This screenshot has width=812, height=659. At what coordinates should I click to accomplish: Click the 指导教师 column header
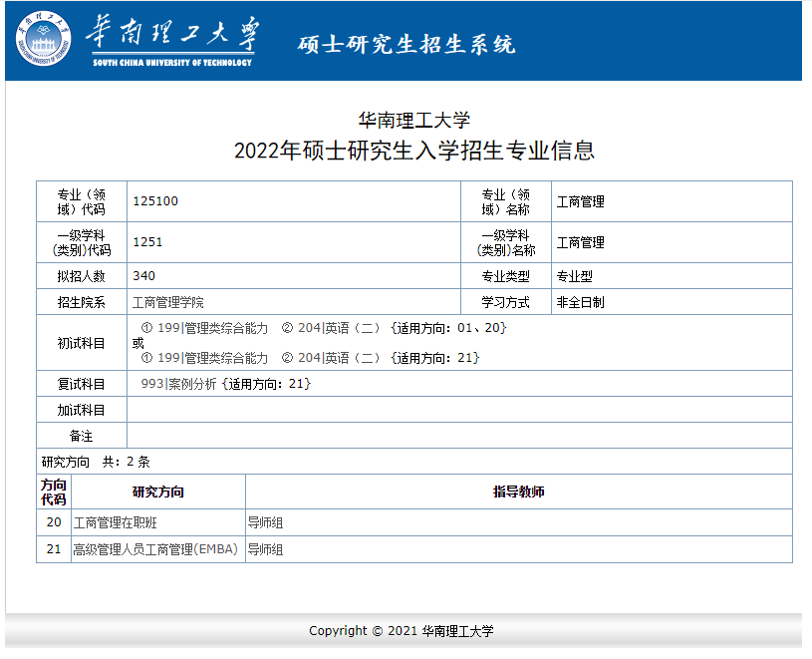(x=519, y=492)
